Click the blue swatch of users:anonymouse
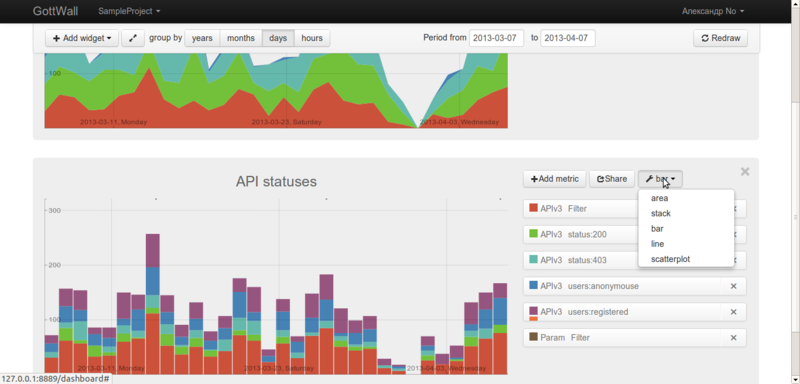This screenshot has height=384, width=800. click(533, 285)
